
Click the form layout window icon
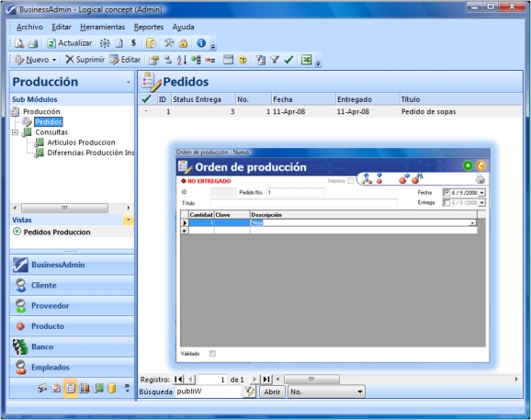(x=228, y=60)
